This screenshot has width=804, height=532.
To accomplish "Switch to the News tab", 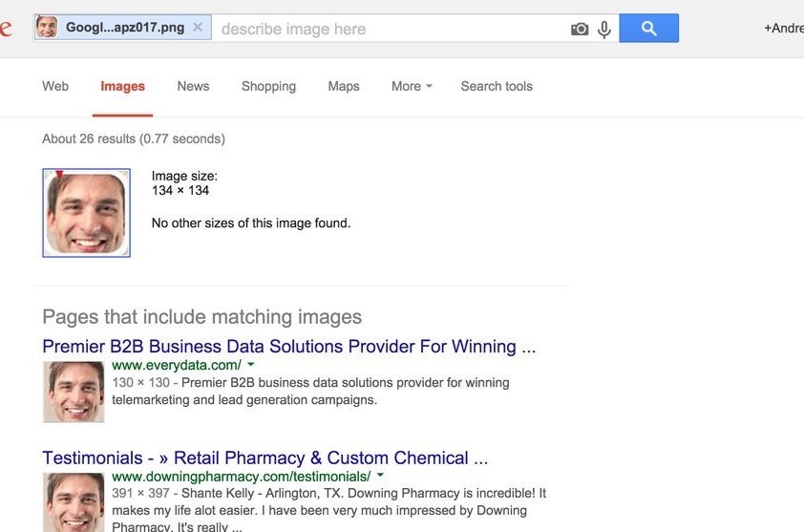I will click(x=193, y=86).
